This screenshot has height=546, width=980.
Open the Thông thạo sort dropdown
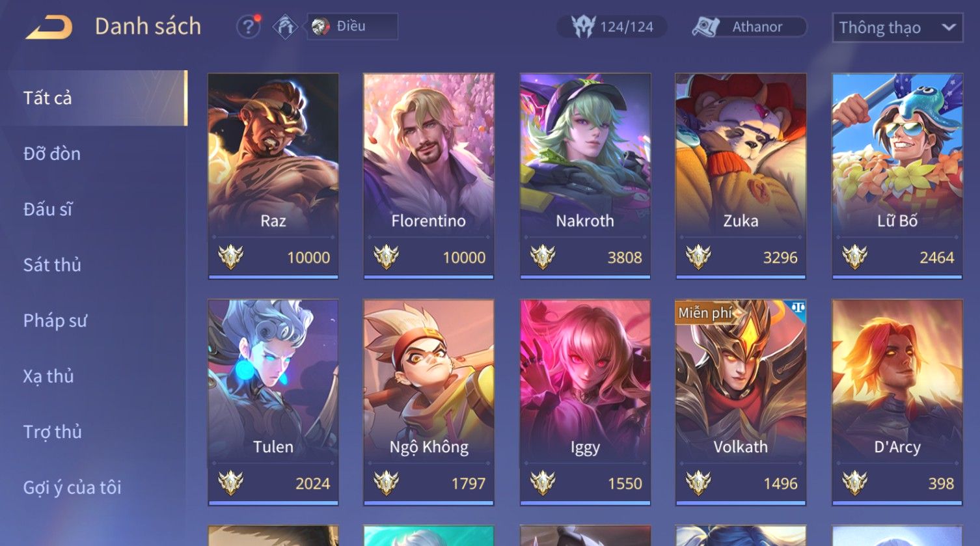(x=897, y=27)
